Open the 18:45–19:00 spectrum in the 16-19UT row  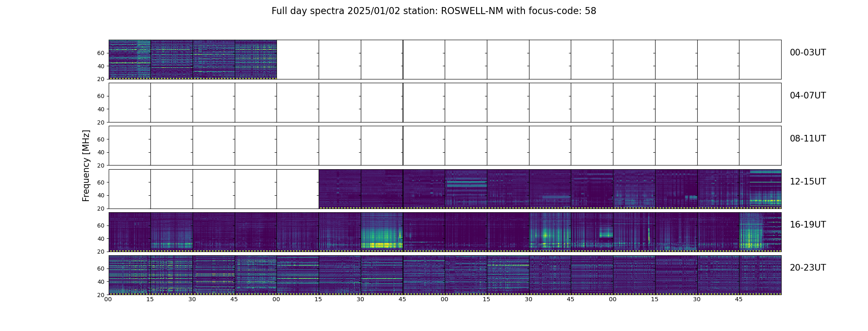pyautogui.click(x=592, y=232)
